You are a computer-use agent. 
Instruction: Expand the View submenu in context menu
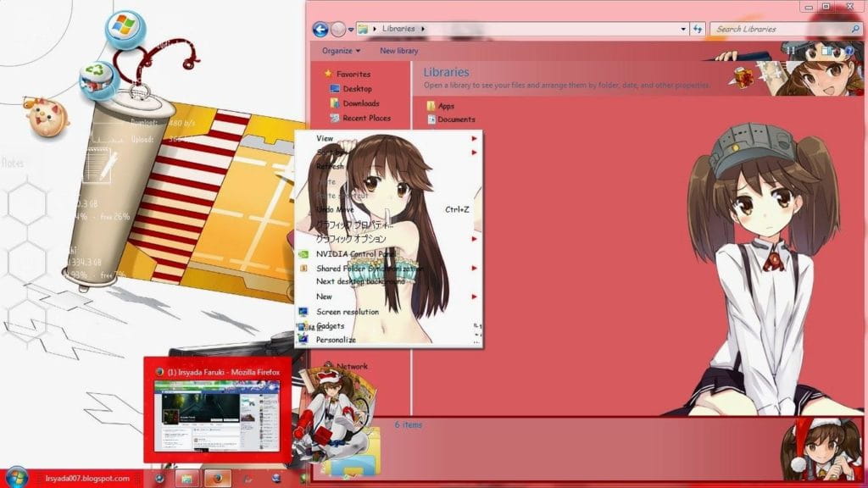click(323, 138)
